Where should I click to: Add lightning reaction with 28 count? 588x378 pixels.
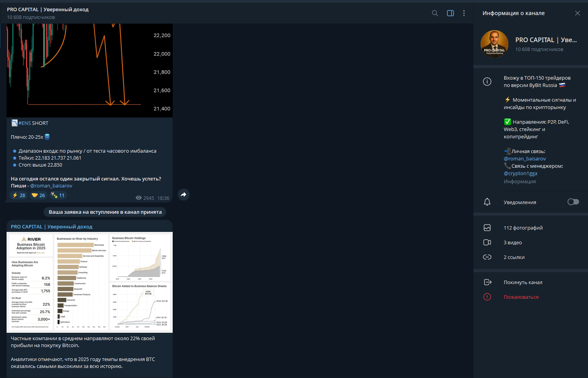(x=19, y=195)
